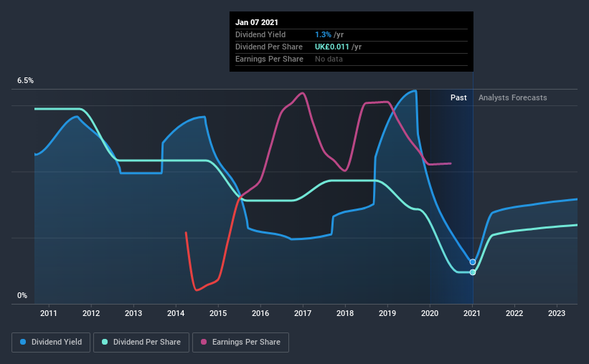Select the blue dividend yield marker at 2021
This screenshot has width=589, height=364.
[x=473, y=262]
